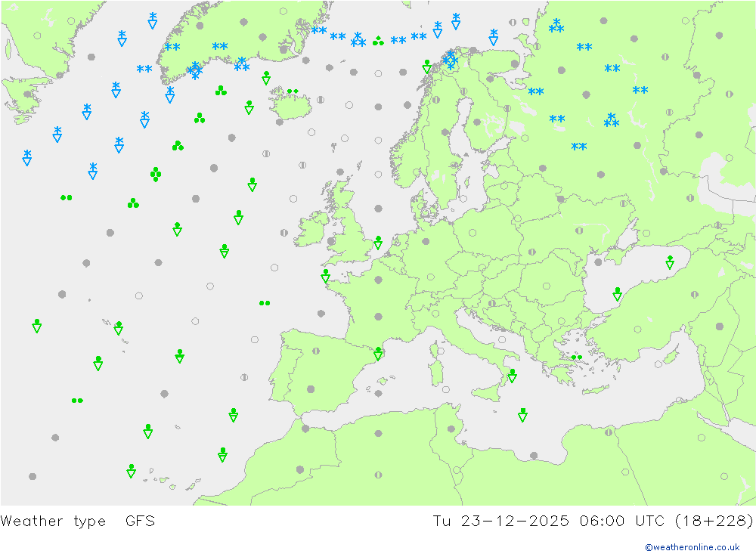Click the green shower symbol near Barcelona
756x554 pixels.
click(x=379, y=354)
